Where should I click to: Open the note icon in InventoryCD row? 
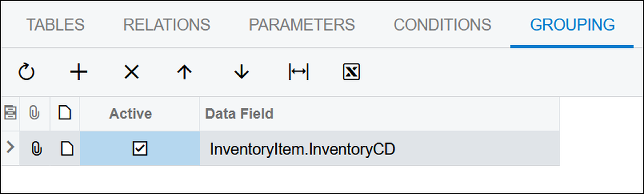[67, 148]
